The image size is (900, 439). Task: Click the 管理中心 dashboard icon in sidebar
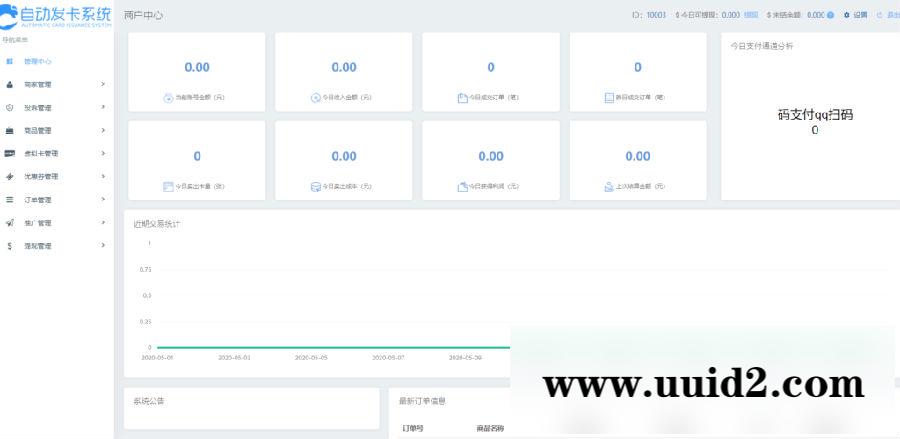click(x=10, y=62)
